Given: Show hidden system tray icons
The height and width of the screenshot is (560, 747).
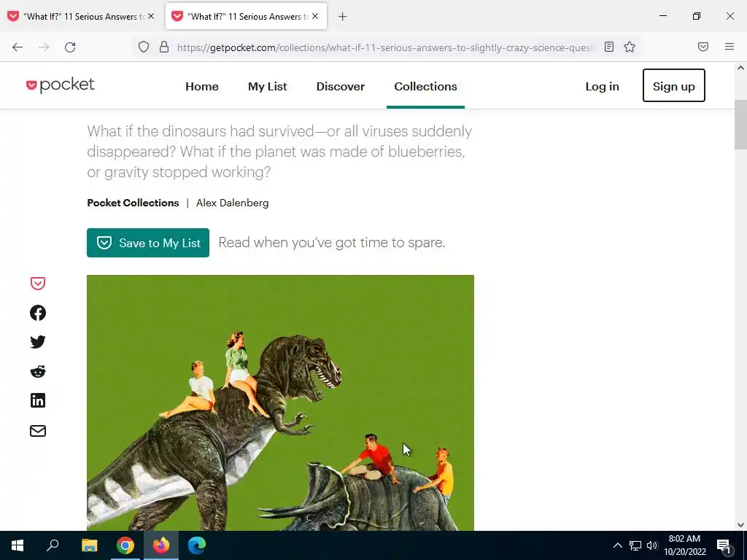Looking at the screenshot, I should click(617, 545).
